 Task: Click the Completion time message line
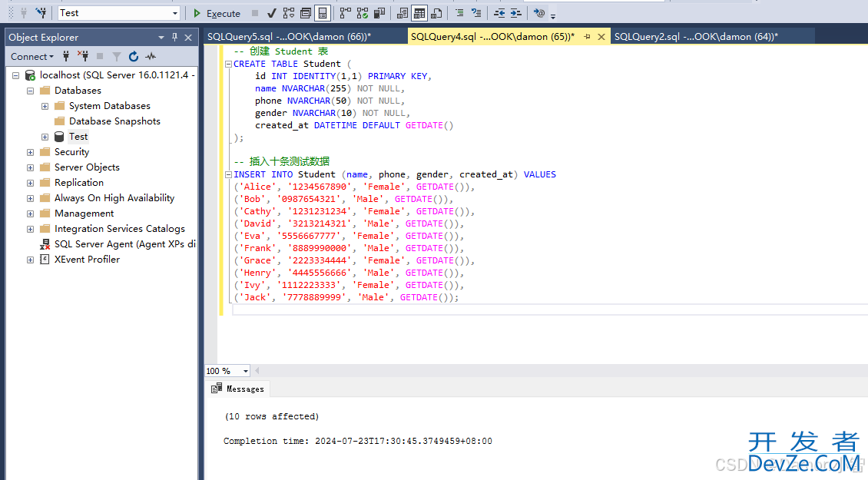click(x=358, y=441)
